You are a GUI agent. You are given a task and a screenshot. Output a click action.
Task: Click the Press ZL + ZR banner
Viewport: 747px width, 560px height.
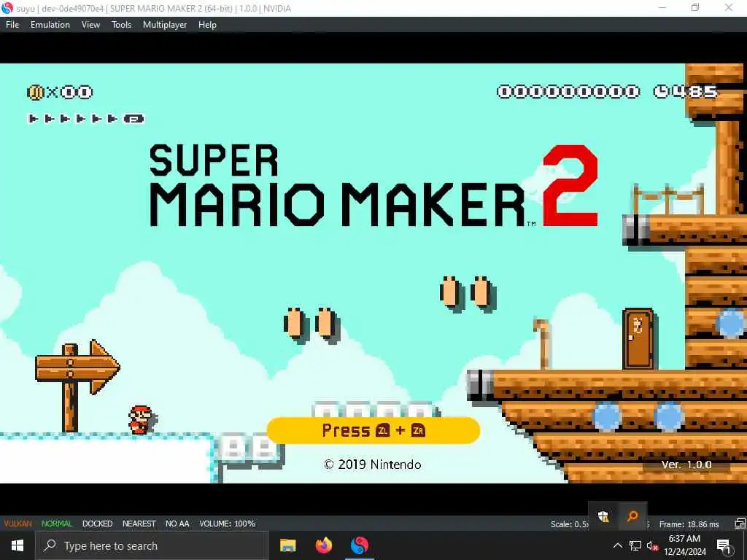[373, 430]
